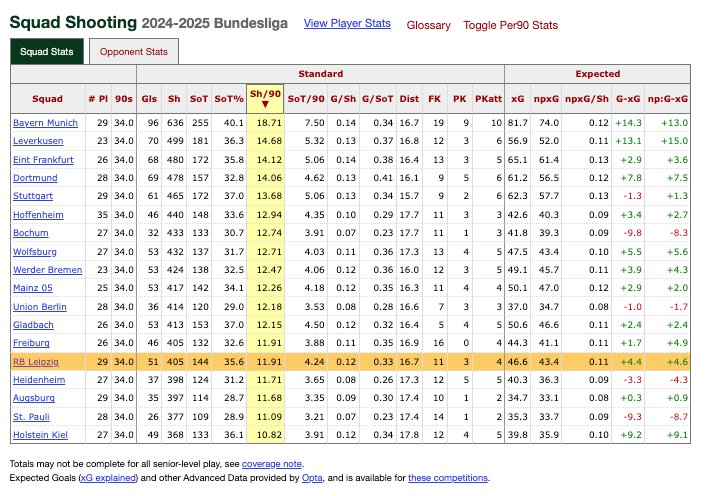This screenshot has width=709, height=496.
Task: Open the Leverkusen squad page
Action: [x=38, y=141]
